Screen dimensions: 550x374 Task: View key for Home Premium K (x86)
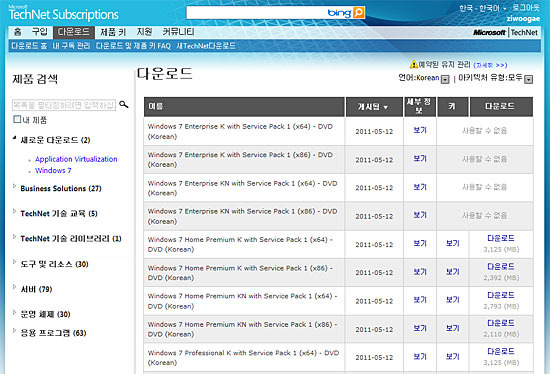click(x=452, y=272)
